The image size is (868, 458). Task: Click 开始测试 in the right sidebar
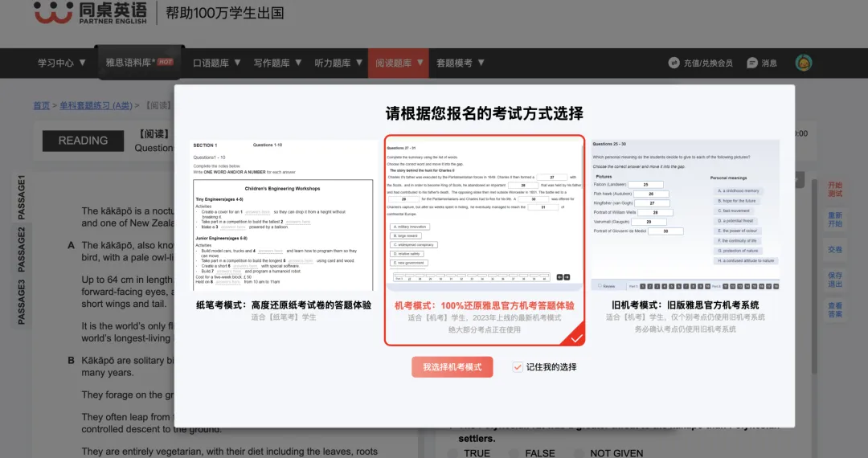tap(835, 189)
